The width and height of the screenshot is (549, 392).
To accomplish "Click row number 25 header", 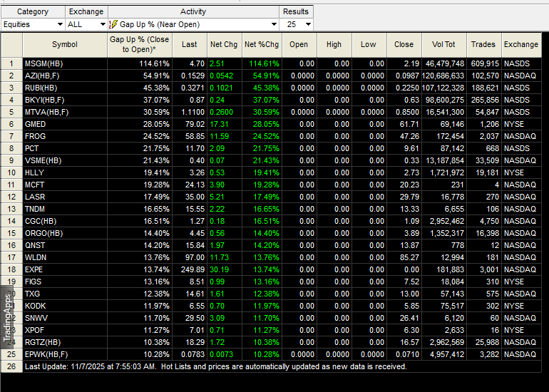I will (x=11, y=354).
